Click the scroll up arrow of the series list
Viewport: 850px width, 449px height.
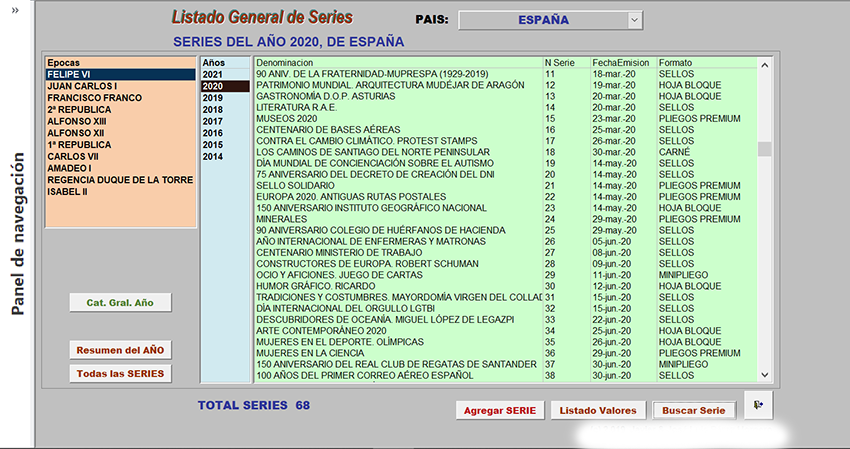click(765, 65)
